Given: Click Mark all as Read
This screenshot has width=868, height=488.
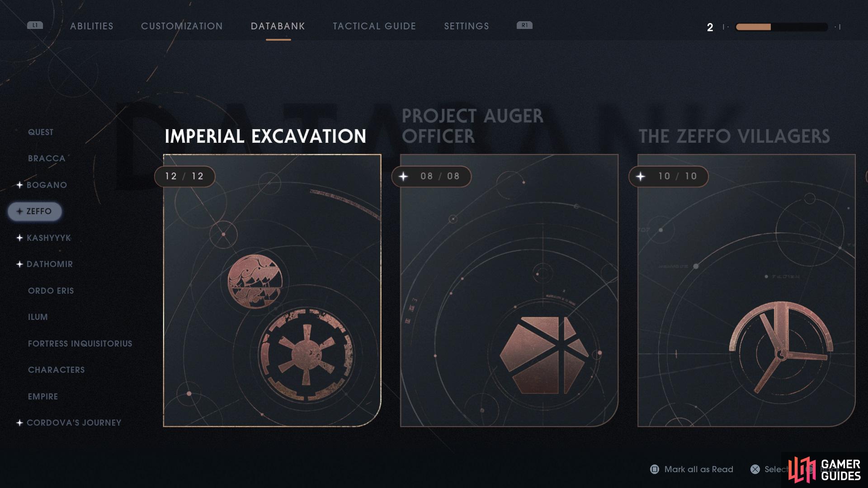Looking at the screenshot, I should [698, 469].
